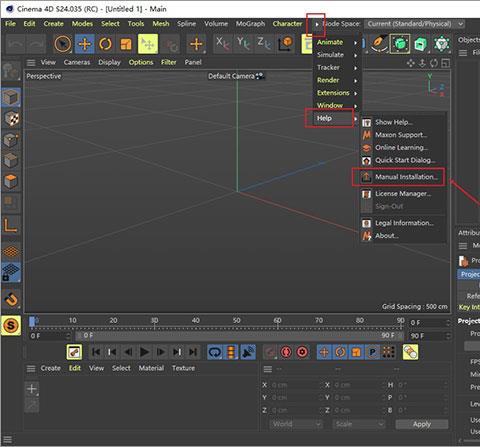Open Quick Start Dialog
The image size is (480, 447).
click(403, 160)
